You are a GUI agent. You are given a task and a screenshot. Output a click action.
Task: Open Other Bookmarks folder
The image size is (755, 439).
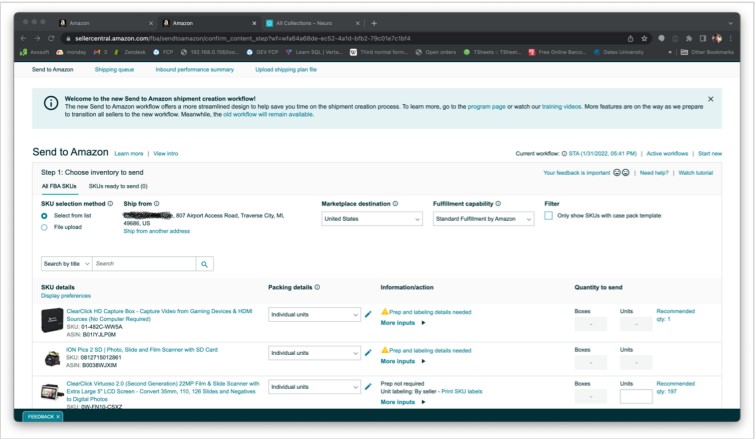[707, 52]
